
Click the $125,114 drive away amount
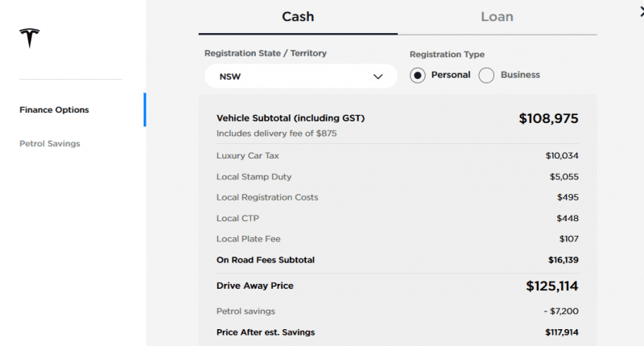(x=552, y=286)
